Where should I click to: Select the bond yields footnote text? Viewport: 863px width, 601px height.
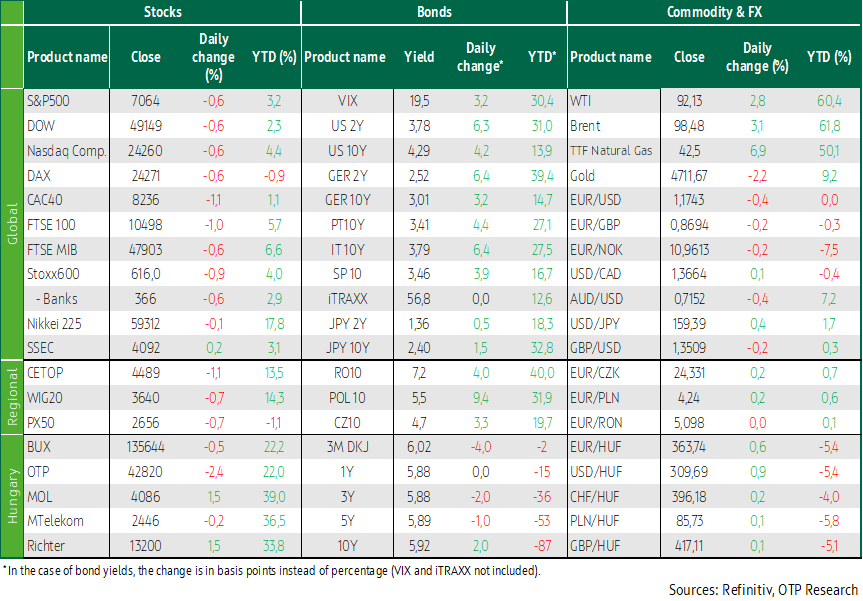click(x=270, y=570)
